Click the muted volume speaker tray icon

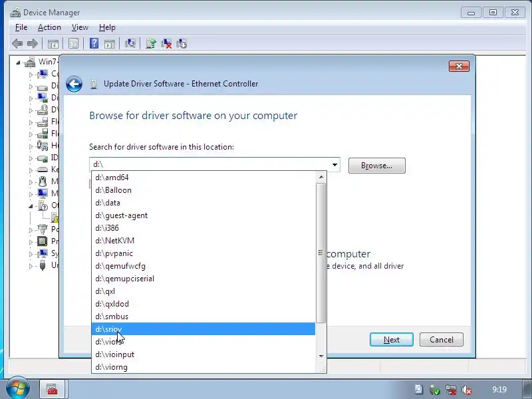point(467,390)
